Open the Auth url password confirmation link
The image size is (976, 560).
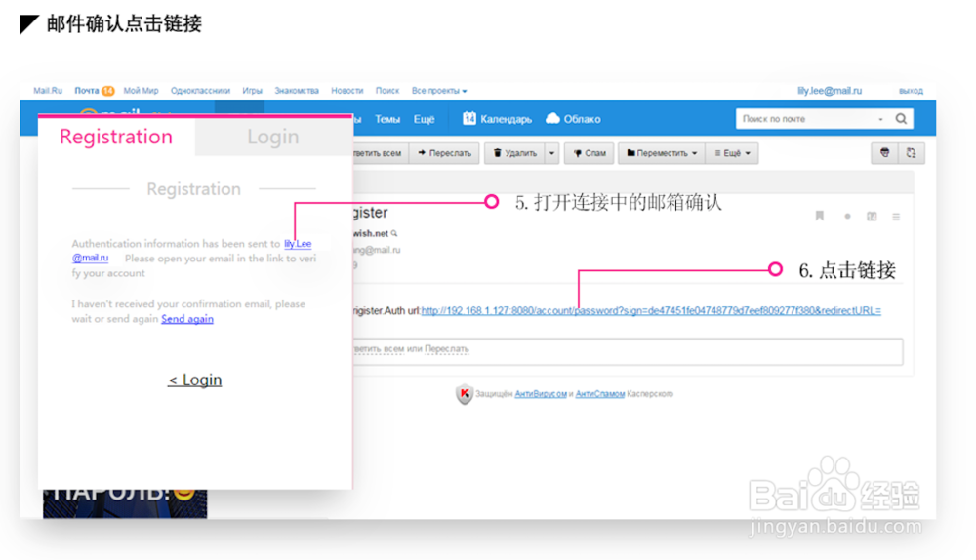[650, 310]
